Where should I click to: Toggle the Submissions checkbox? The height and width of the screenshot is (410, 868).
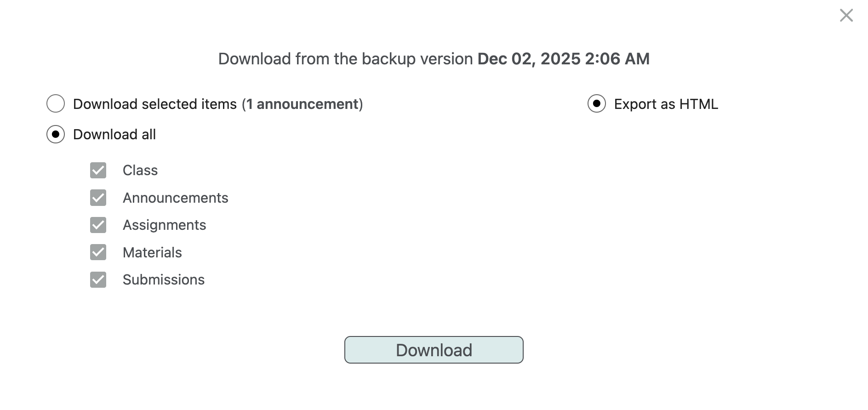[98, 279]
